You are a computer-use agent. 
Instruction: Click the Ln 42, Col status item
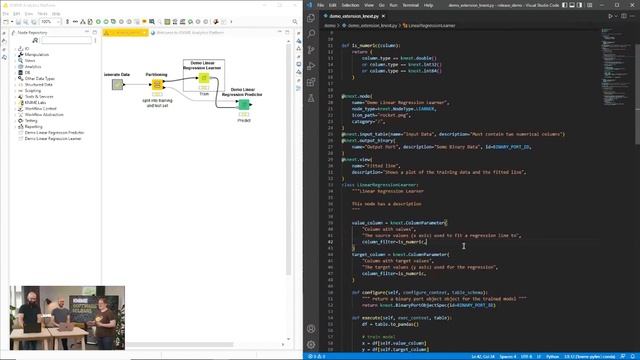click(x=482, y=356)
